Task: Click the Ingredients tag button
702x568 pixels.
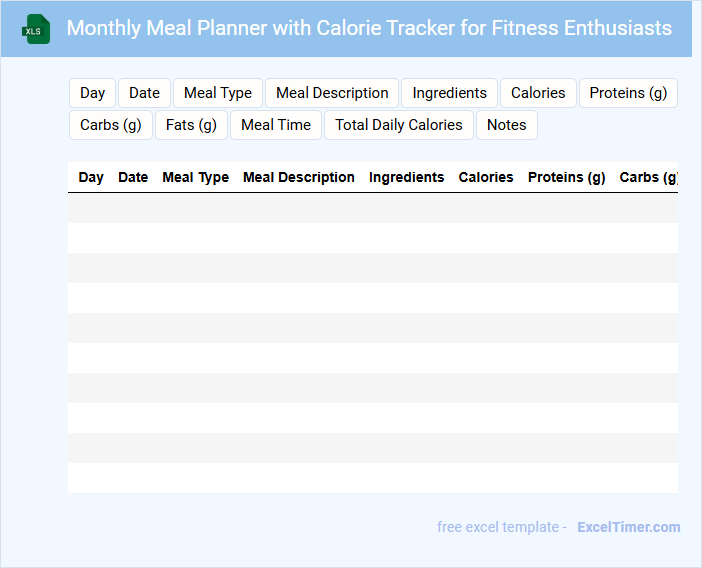Action: [x=449, y=93]
